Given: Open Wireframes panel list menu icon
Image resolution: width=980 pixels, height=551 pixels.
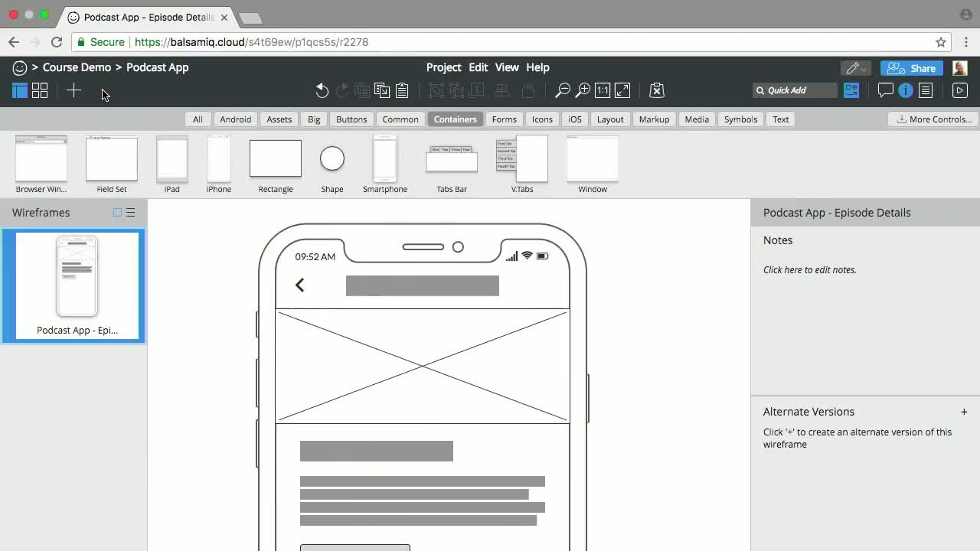Looking at the screenshot, I should [131, 213].
